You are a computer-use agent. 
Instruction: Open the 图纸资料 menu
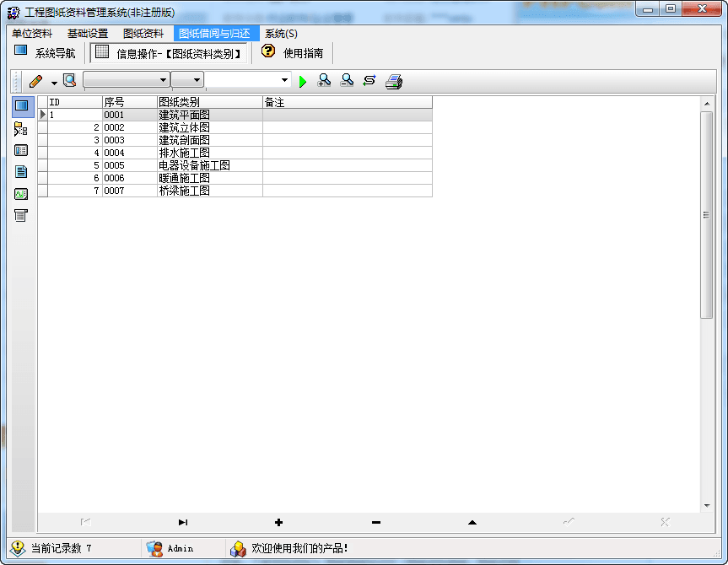click(x=143, y=34)
